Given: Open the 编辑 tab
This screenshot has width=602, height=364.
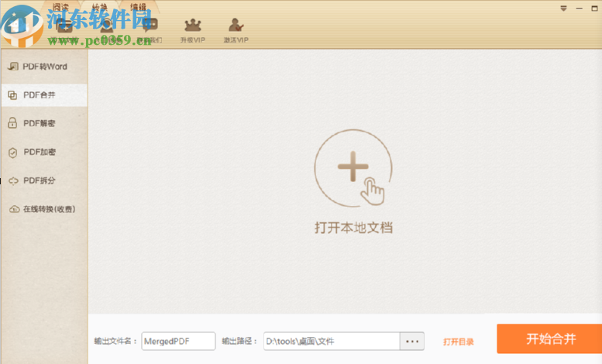Looking at the screenshot, I should tap(138, 7).
